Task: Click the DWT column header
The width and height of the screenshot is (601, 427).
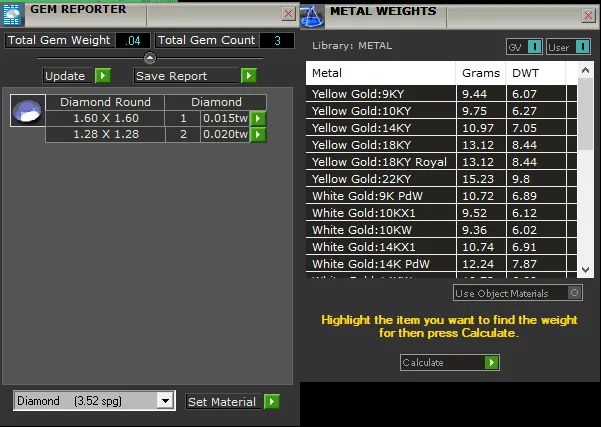Action: (x=536, y=73)
